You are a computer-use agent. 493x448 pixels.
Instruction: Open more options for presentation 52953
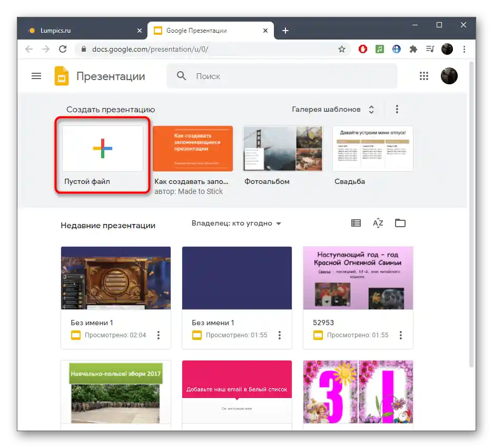(x=400, y=335)
